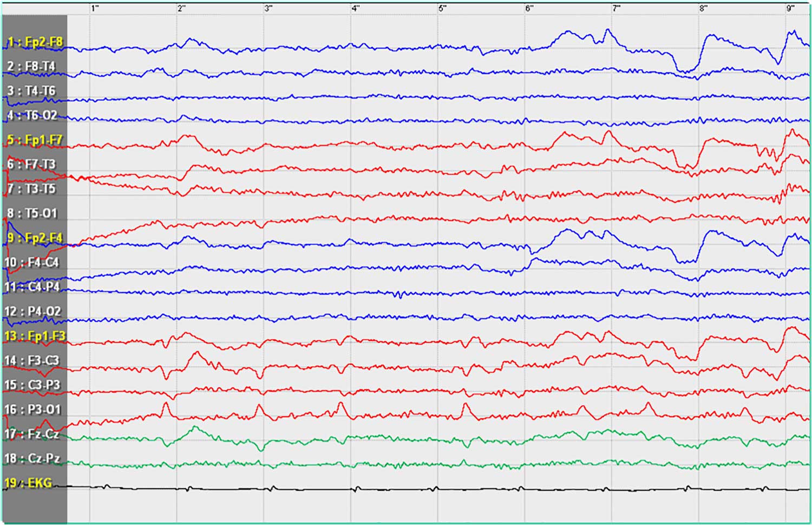This screenshot has height=525, width=812.
Task: Select channel 3 T4-T6 label
Action: click(x=31, y=90)
